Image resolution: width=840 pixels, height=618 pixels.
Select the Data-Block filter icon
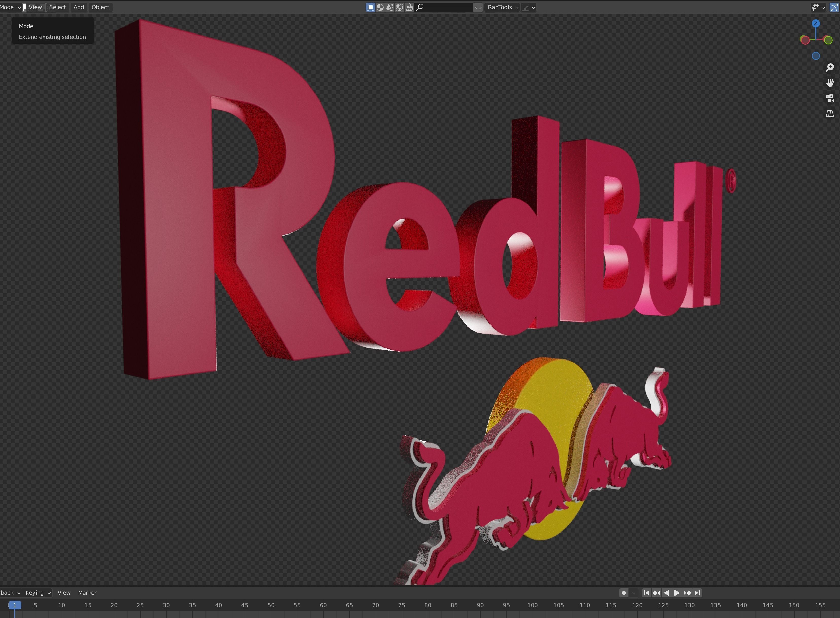tap(370, 7)
